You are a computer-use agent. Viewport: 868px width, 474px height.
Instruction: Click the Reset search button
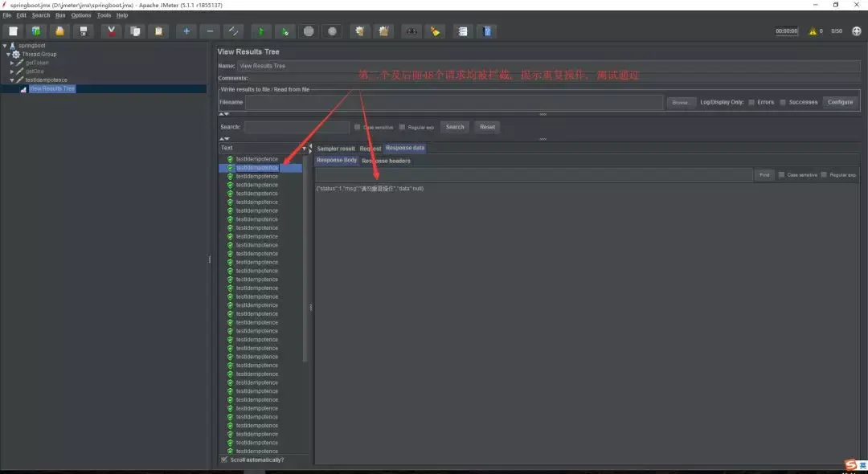[x=487, y=127]
